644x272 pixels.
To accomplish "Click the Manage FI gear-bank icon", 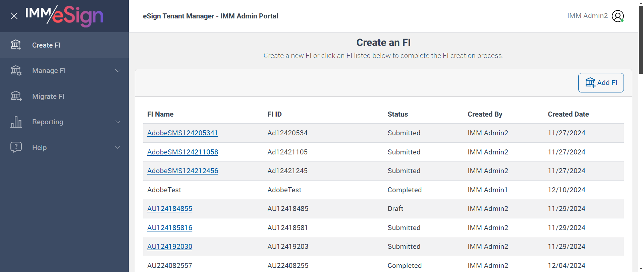I will pyautogui.click(x=16, y=71).
